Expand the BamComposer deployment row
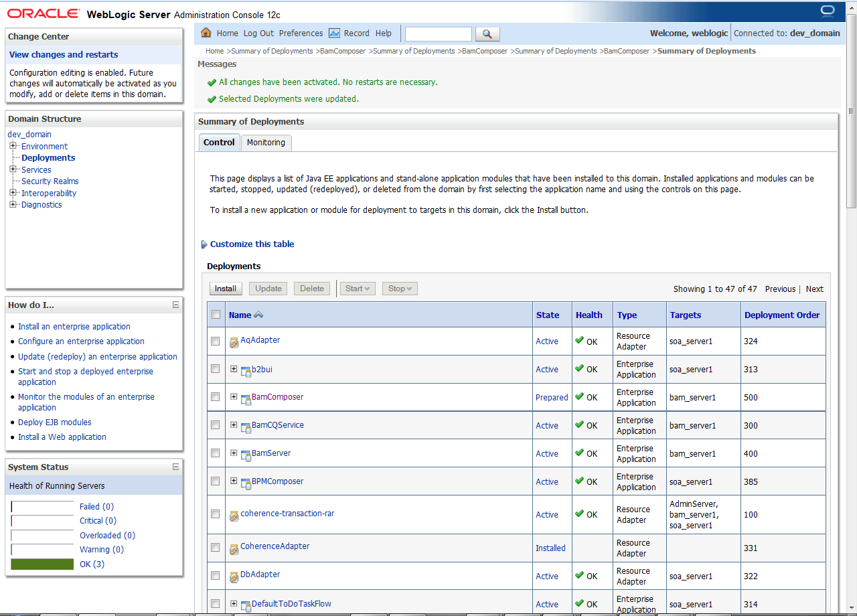This screenshot has height=616, width=857. coord(234,396)
